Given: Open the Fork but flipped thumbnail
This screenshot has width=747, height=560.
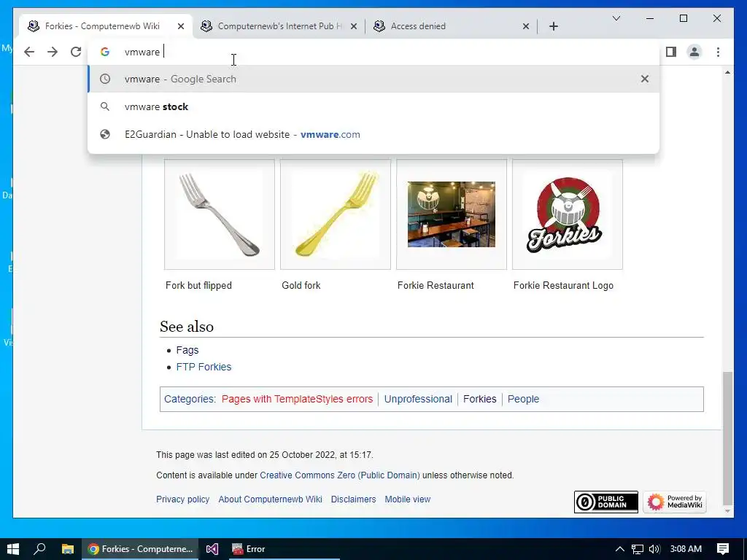Looking at the screenshot, I should pyautogui.click(x=219, y=214).
